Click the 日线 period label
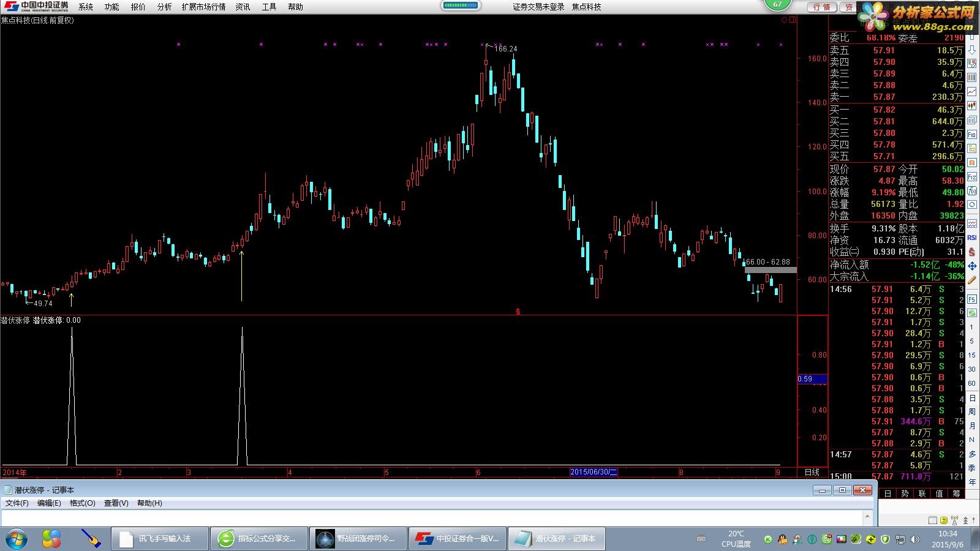Image resolution: width=980 pixels, height=551 pixels. (x=812, y=472)
